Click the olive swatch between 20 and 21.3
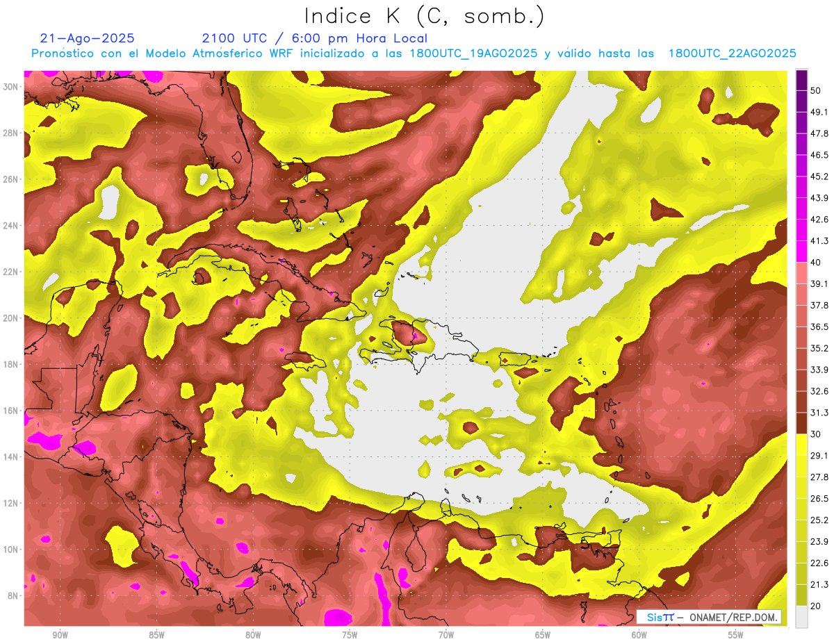Screen dimensions: 834x644 click(801, 595)
